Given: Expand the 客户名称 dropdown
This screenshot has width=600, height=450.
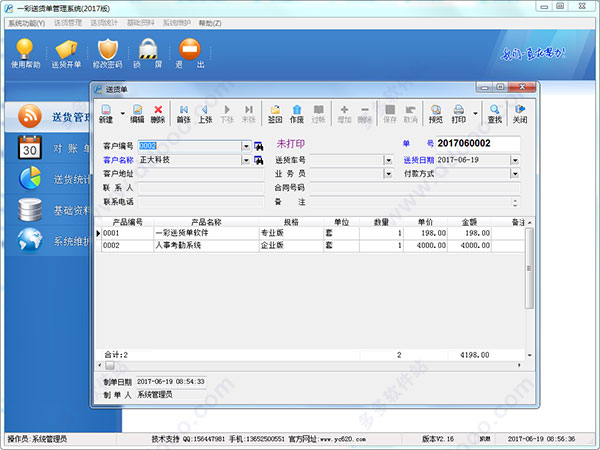Looking at the screenshot, I should tap(246, 160).
